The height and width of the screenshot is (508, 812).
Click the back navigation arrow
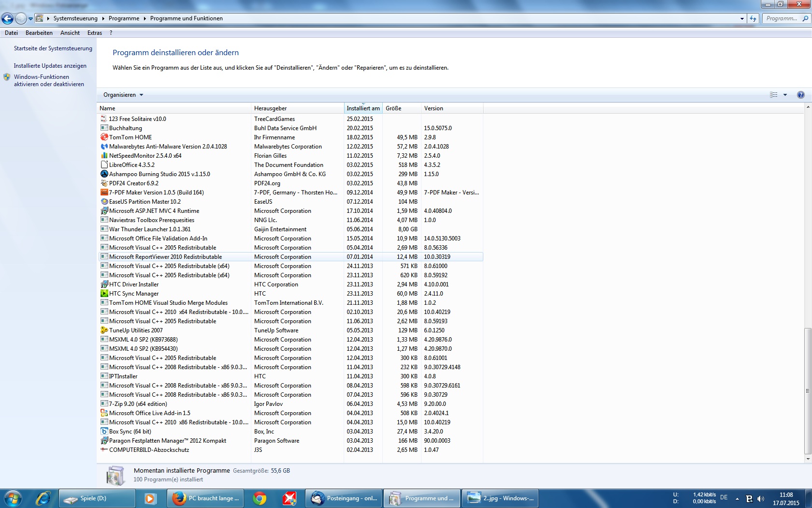7,18
